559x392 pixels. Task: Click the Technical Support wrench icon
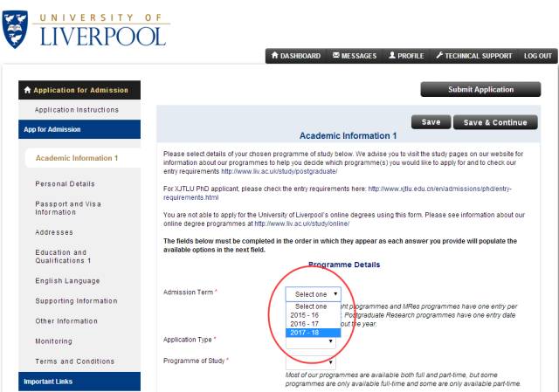(x=439, y=56)
